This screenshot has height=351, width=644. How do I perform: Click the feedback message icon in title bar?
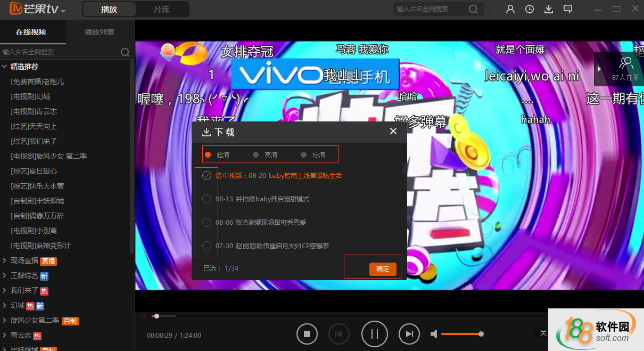[x=568, y=9]
